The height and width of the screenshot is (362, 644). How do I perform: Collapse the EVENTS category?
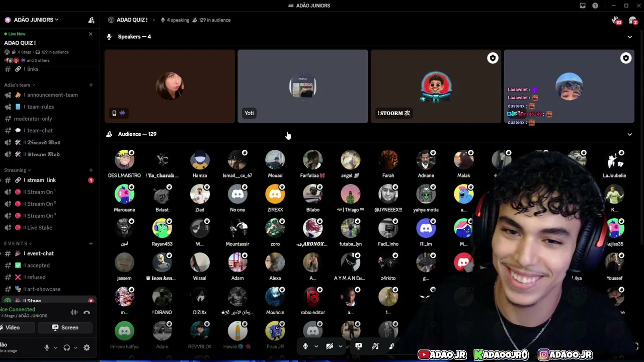(x=19, y=243)
